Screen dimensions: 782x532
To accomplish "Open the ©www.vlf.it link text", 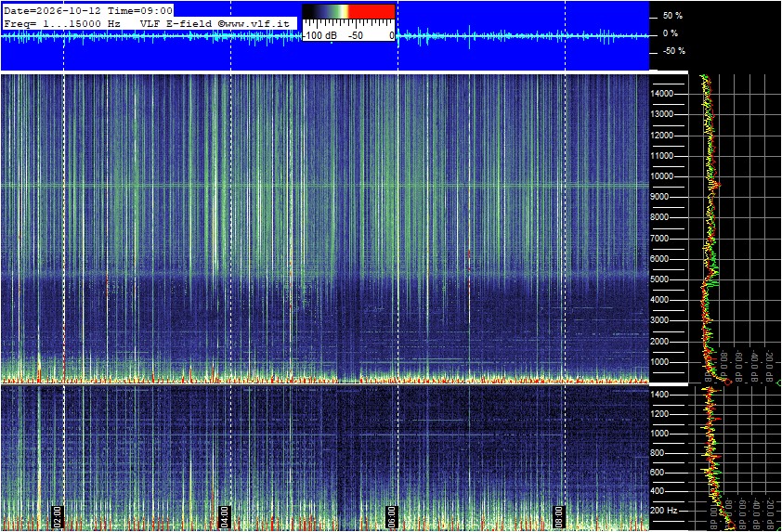I will 254,23.
